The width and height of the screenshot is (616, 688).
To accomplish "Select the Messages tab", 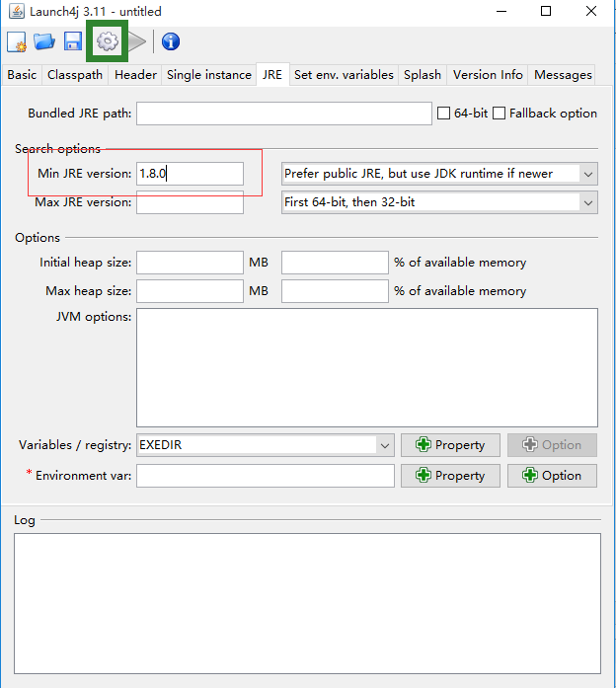I will (563, 75).
